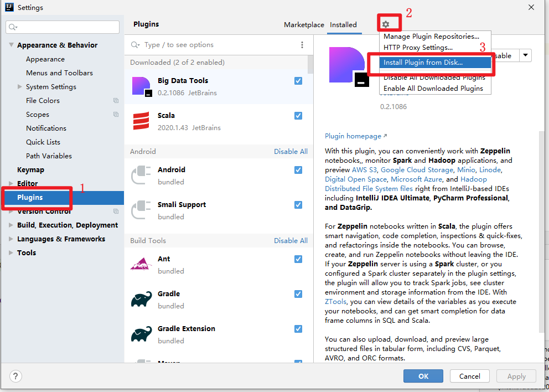Expand Build, Execution, Deployment node
Viewport: 549px width, 392px height.
[11, 225]
